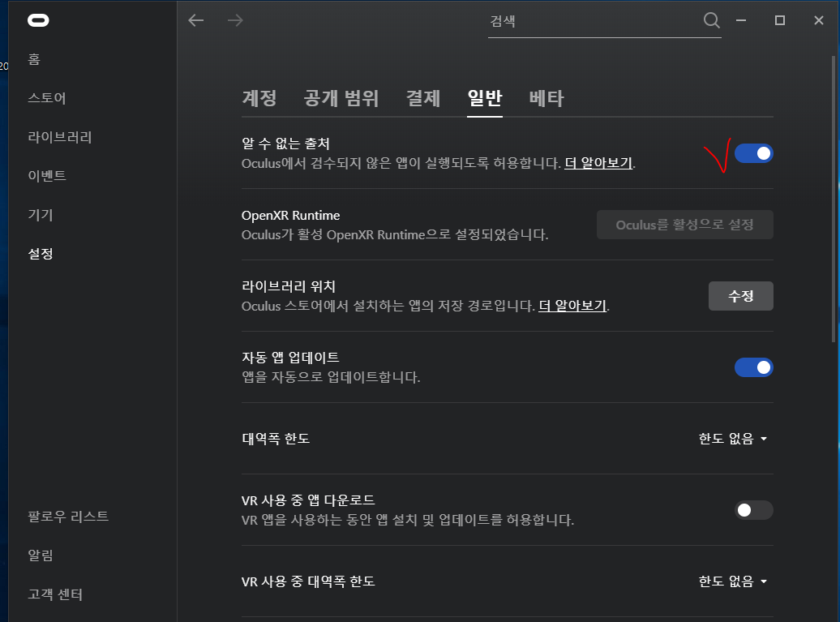
Task: Open 더 알아보기 link for 알 수 없는 출처
Action: (599, 163)
